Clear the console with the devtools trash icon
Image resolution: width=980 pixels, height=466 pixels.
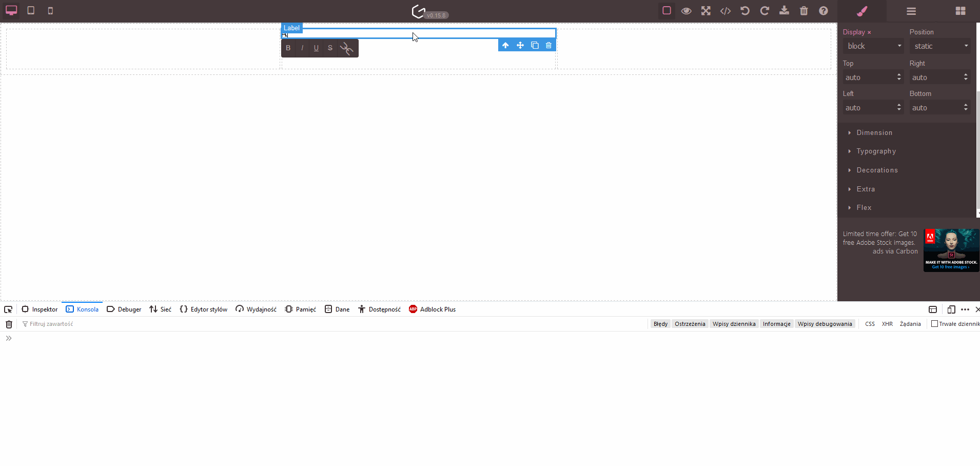[x=8, y=324]
